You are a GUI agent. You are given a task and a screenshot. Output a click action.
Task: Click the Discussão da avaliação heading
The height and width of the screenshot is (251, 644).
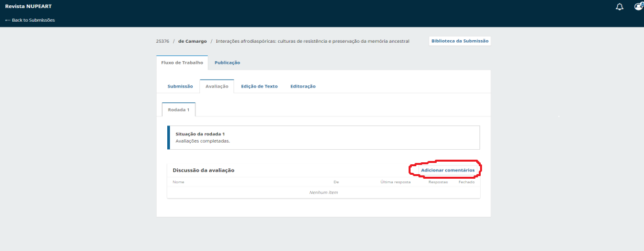pyautogui.click(x=203, y=170)
